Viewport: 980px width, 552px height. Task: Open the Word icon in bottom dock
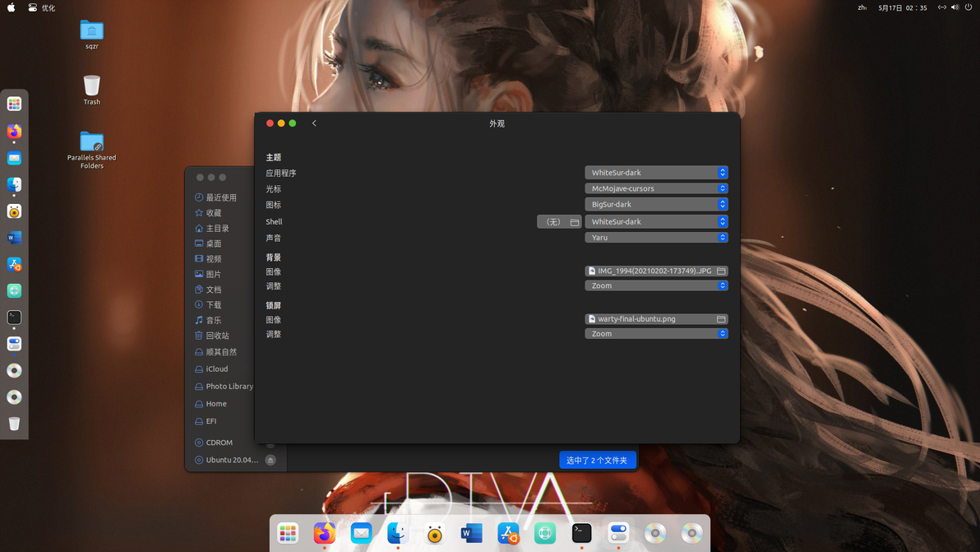tap(471, 533)
